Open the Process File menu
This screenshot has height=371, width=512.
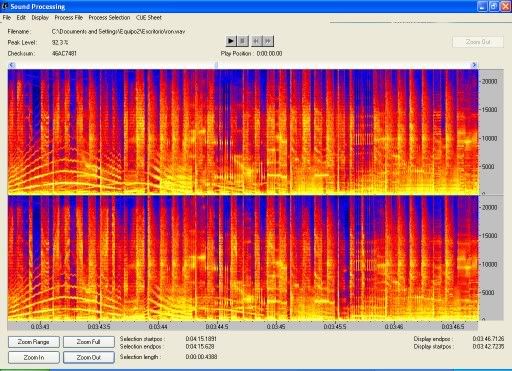pyautogui.click(x=69, y=18)
